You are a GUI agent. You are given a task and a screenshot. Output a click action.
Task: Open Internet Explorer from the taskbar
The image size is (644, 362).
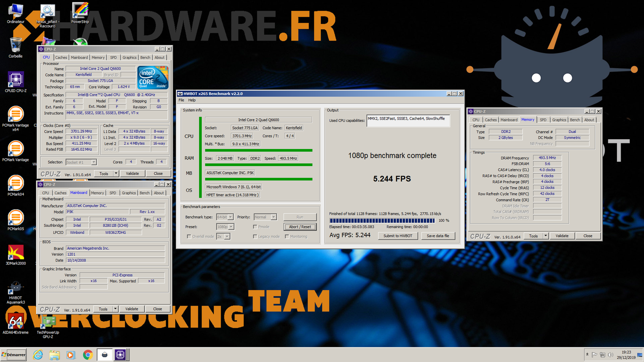38,355
